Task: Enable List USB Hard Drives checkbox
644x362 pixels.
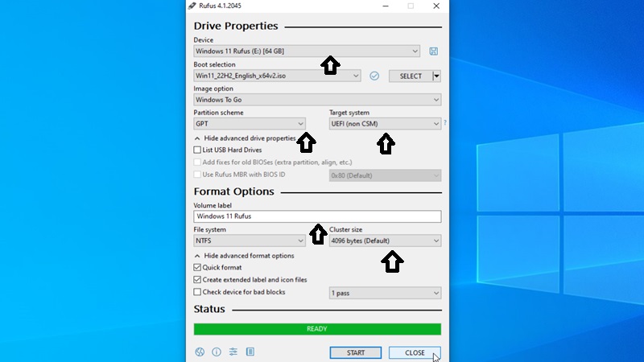Action: pos(198,150)
